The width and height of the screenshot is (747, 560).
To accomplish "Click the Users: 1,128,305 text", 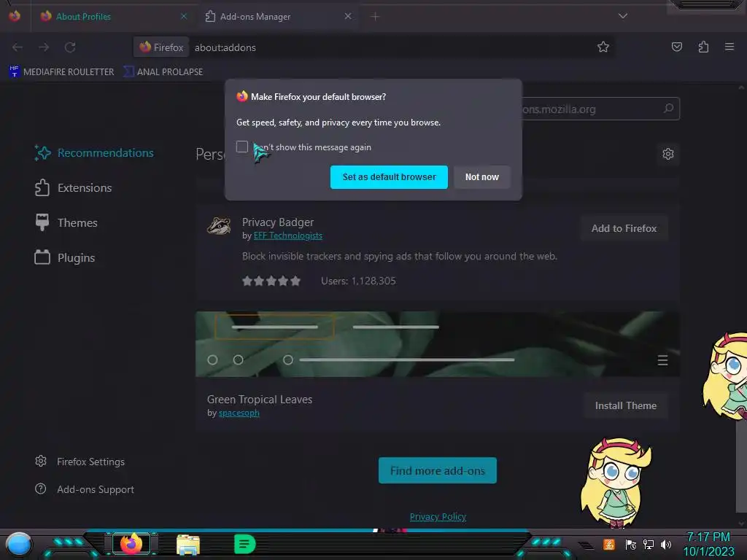I will pyautogui.click(x=358, y=281).
